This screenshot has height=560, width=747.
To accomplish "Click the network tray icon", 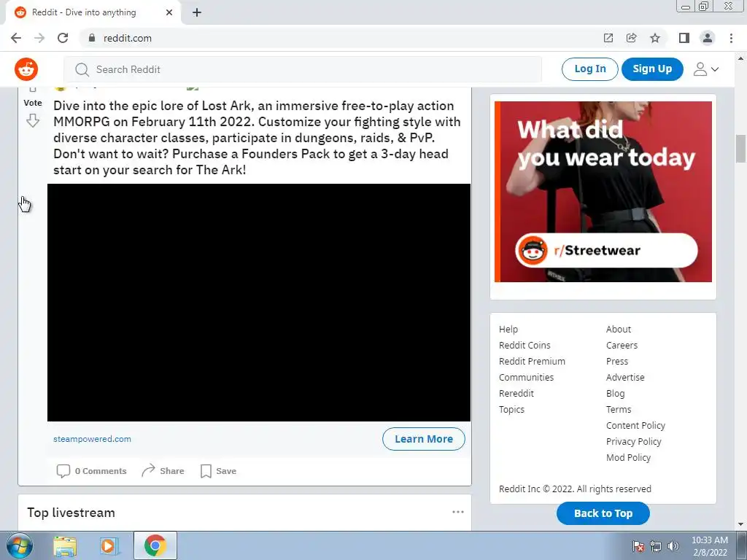I will point(656,546).
